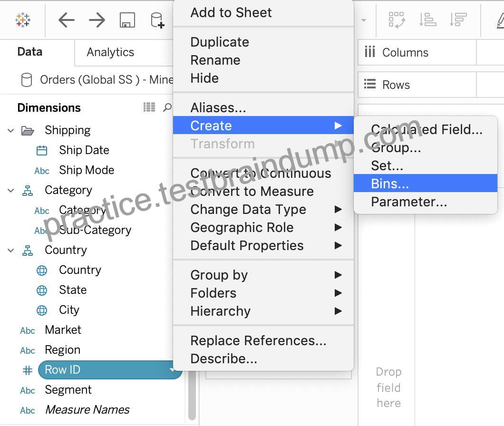Click the data pane vertical scrollbar
The height and width of the screenshot is (426, 504).
[192, 396]
